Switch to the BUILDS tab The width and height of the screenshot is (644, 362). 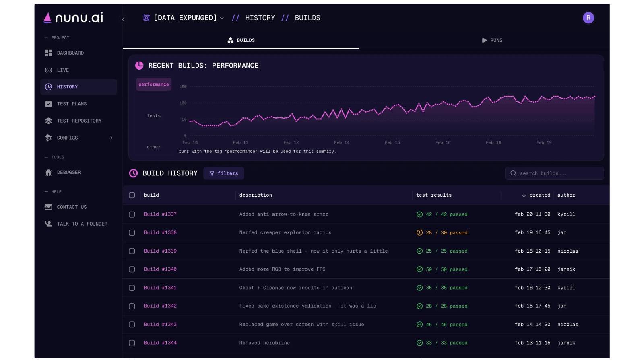[x=241, y=40]
